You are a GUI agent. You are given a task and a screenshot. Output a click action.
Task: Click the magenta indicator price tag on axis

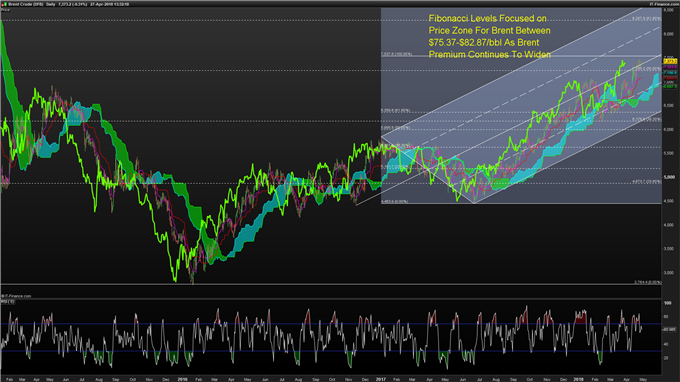coord(670,67)
